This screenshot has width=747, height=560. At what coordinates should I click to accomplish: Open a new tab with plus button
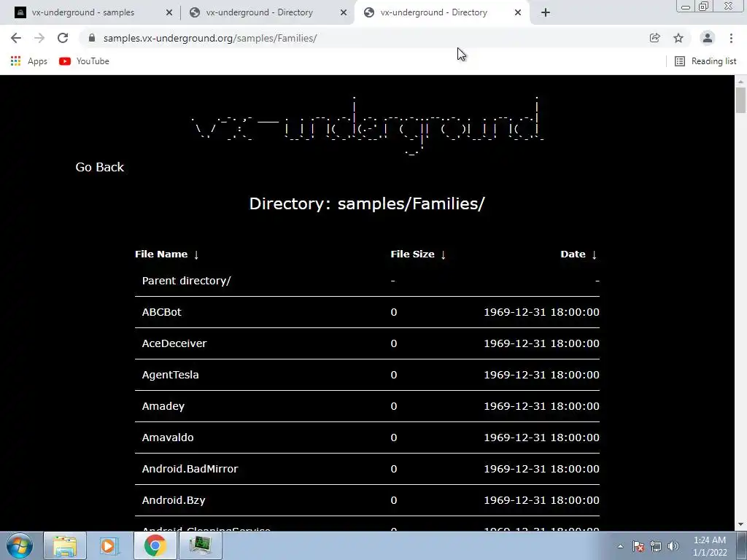(x=546, y=12)
